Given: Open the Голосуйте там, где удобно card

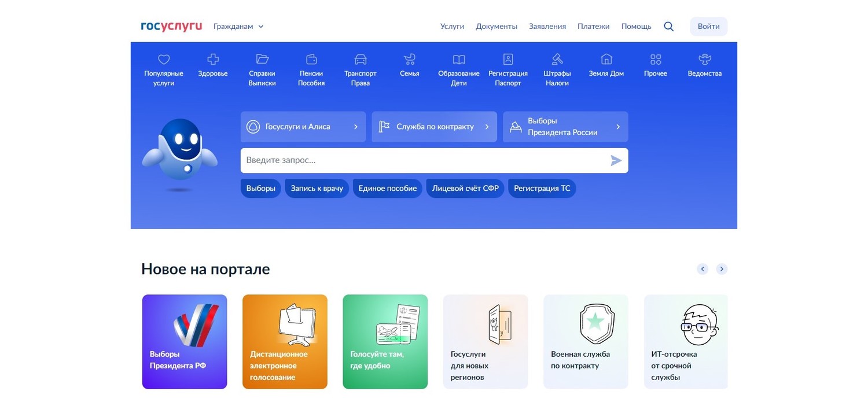Looking at the screenshot, I should point(385,342).
